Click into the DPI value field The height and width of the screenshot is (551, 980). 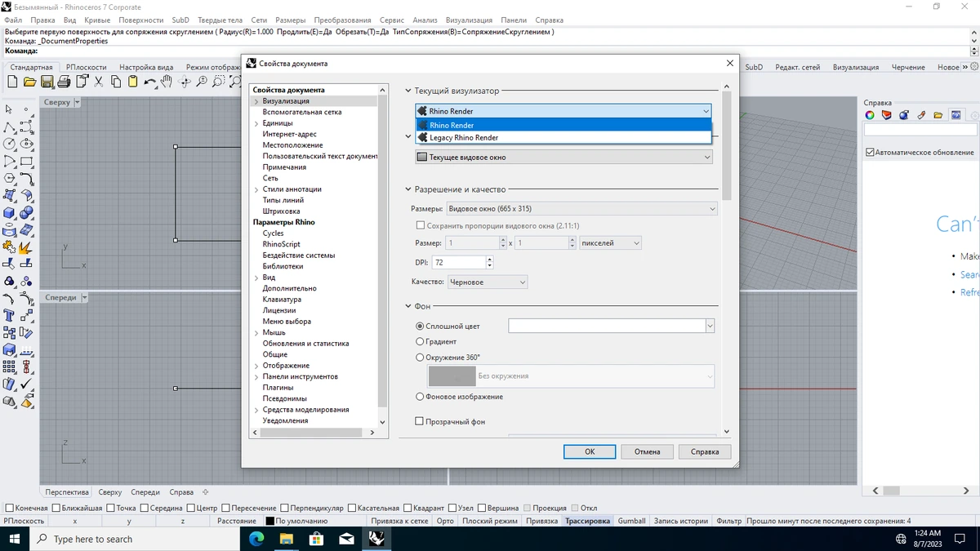pos(458,262)
